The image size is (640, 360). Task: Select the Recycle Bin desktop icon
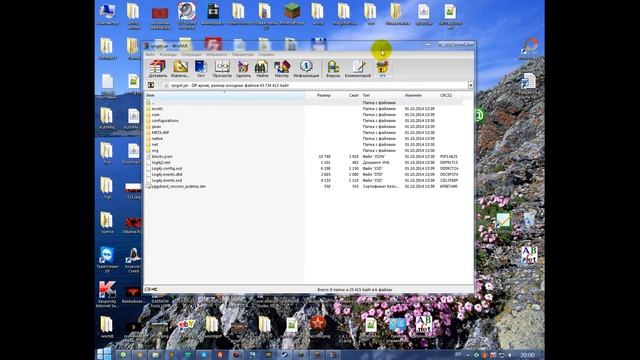coord(529,220)
